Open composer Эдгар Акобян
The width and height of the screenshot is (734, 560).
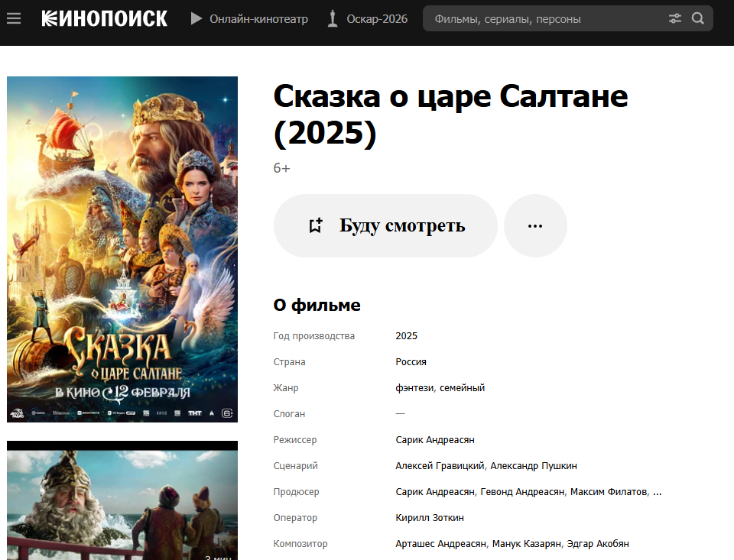[x=598, y=544]
